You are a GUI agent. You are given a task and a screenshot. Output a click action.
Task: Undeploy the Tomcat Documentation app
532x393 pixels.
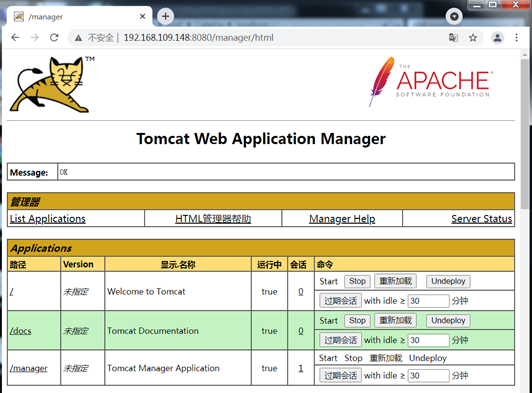(x=448, y=321)
